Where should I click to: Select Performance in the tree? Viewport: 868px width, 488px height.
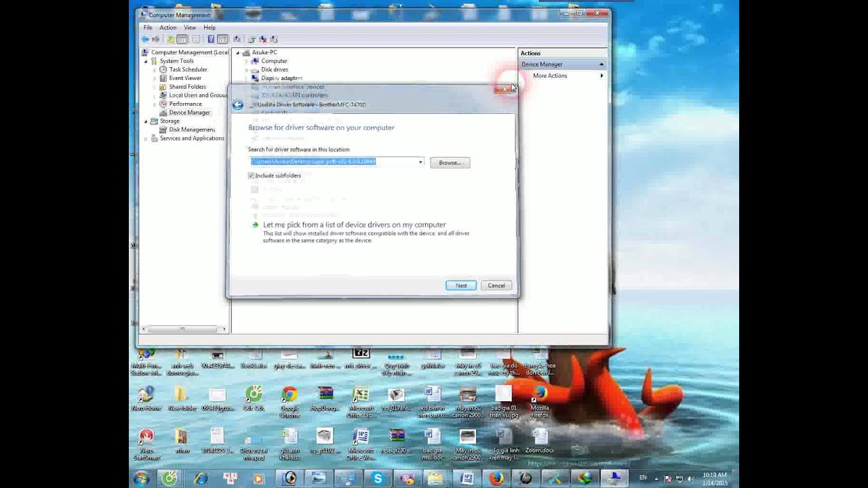(185, 104)
